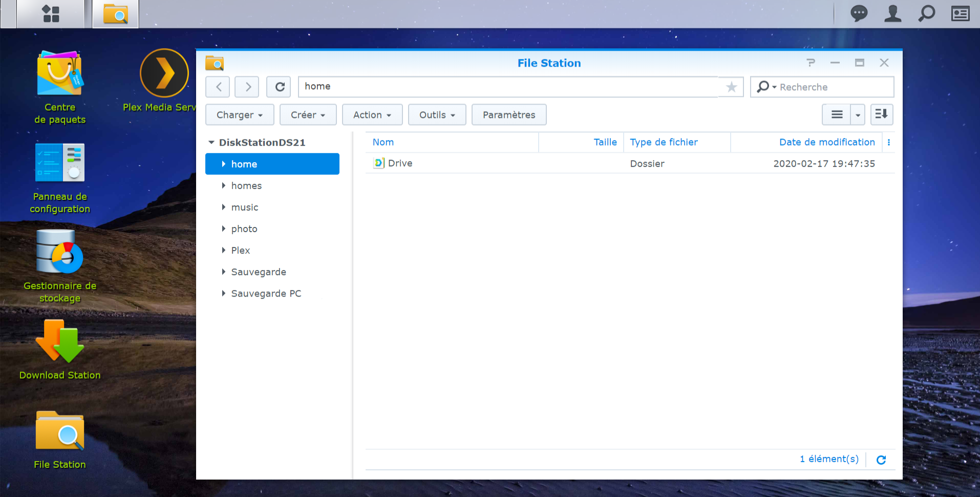Collapse the DiskStationDS21 tree node
Viewport: 980px width, 497px height.
pyautogui.click(x=211, y=142)
